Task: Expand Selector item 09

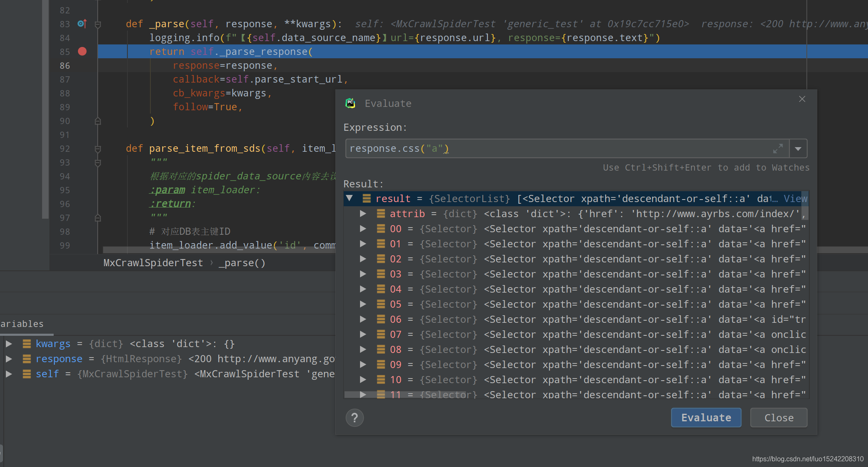Action: click(363, 365)
